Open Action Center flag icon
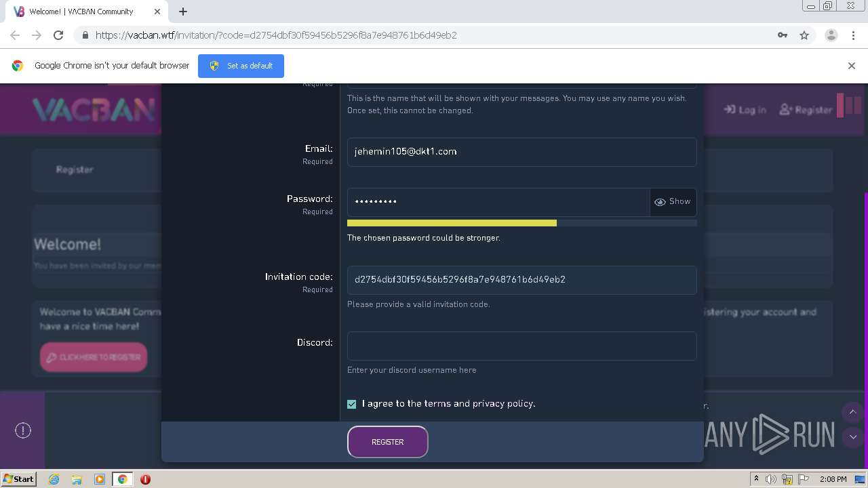Screen dimensions: 868x488 tap(804, 479)
